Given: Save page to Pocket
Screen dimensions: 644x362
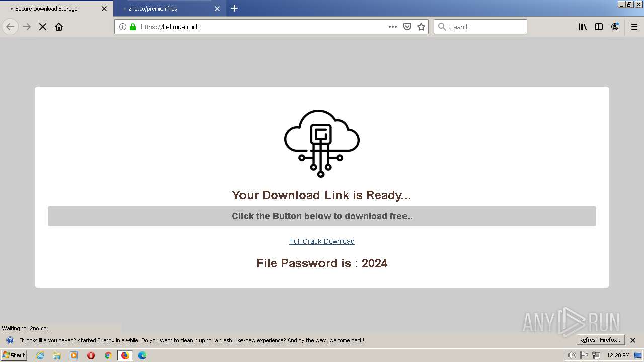Looking at the screenshot, I should (407, 27).
